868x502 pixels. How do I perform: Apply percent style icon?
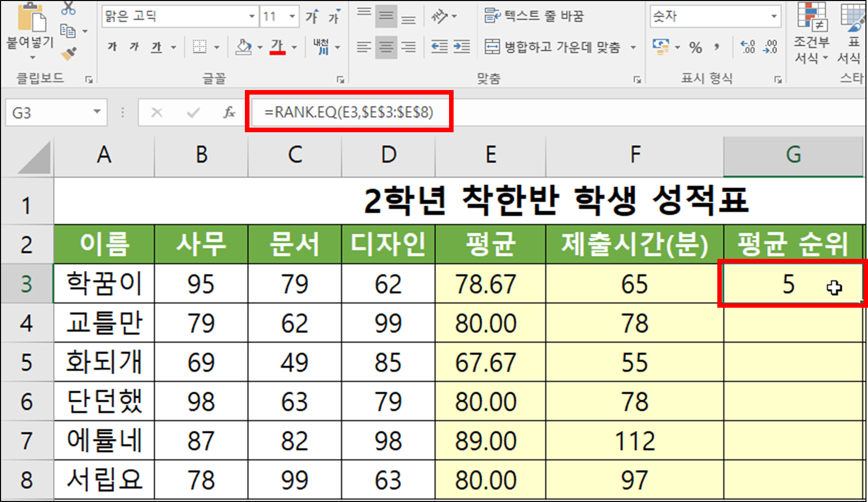tap(695, 47)
